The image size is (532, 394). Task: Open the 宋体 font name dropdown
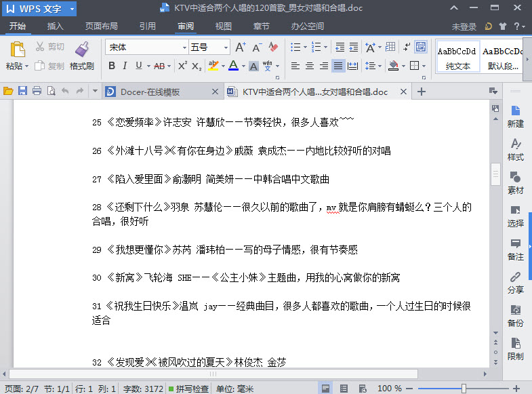[185, 47]
